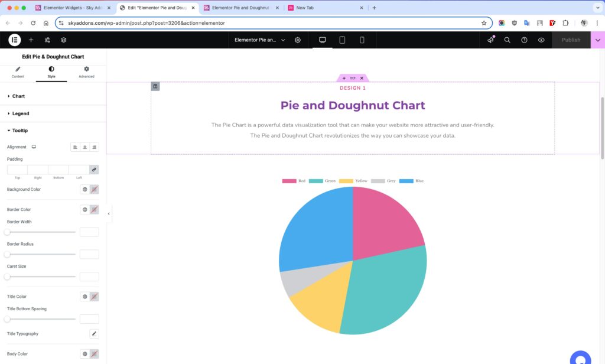
Task: Switch to the Style tab
Action: 51,72
